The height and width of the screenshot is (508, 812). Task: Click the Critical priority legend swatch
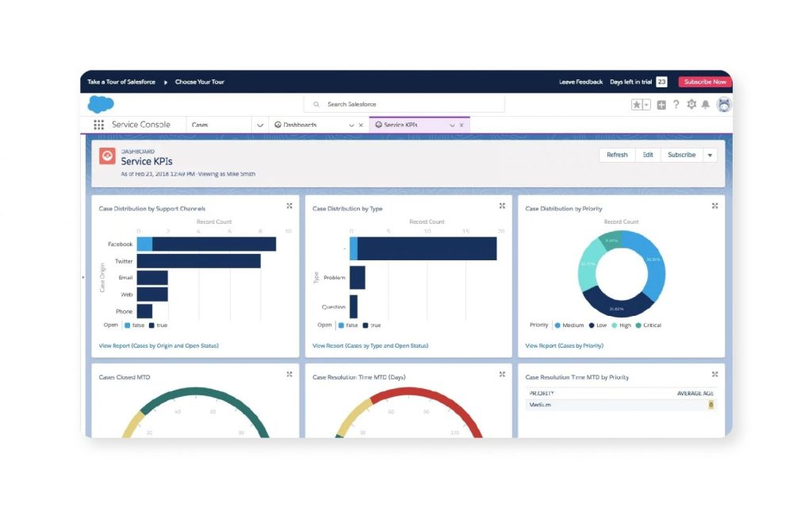(x=638, y=325)
